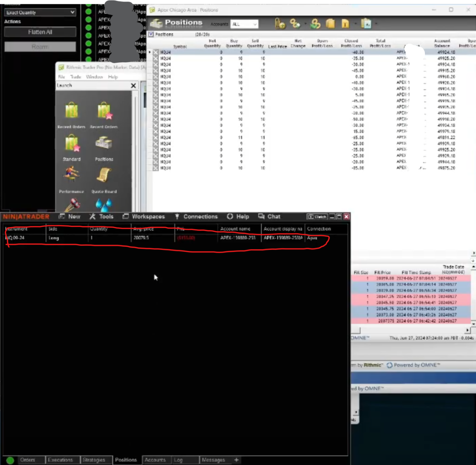Click the green money icon in Positions toolbar
The image size is (476, 465).
[316, 24]
